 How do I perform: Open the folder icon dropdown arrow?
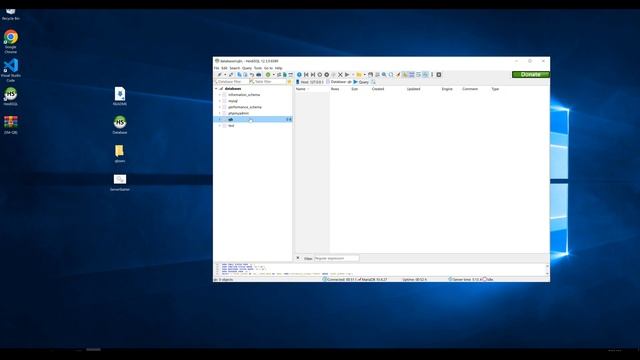(364, 75)
